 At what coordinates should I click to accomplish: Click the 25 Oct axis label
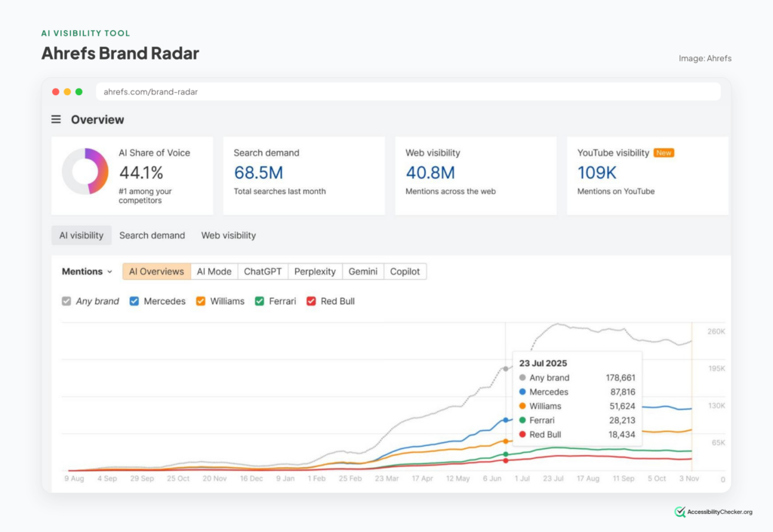[x=178, y=478]
